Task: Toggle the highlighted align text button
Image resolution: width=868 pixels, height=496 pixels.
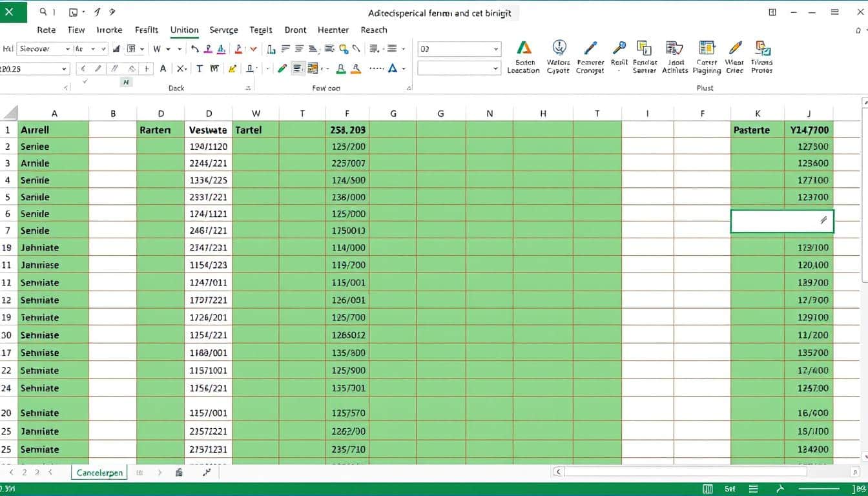Action: [x=298, y=68]
